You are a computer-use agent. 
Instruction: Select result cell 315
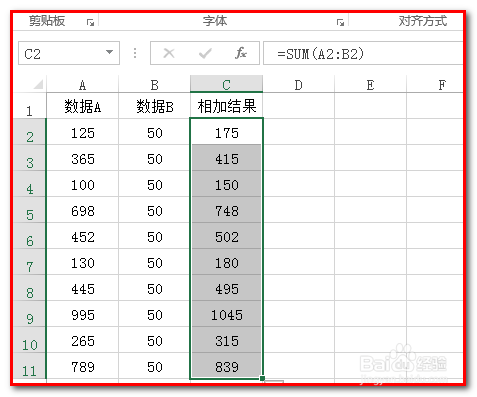coord(226,340)
